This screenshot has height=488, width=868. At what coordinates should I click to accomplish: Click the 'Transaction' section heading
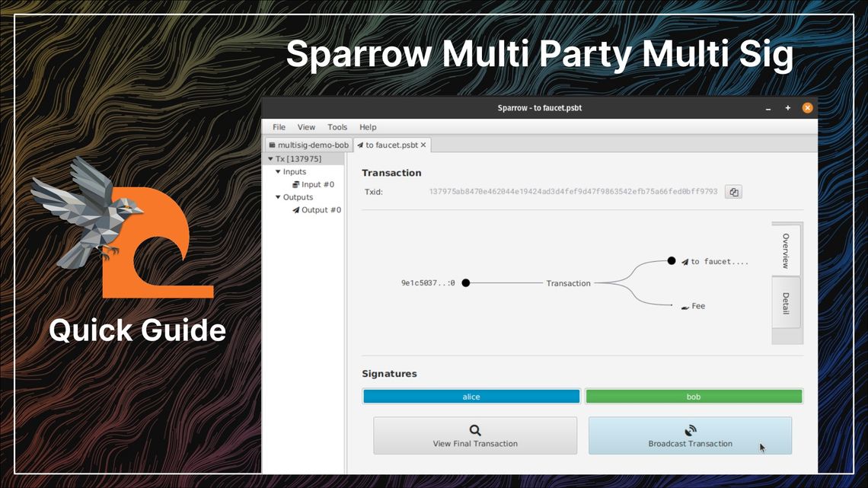click(391, 173)
